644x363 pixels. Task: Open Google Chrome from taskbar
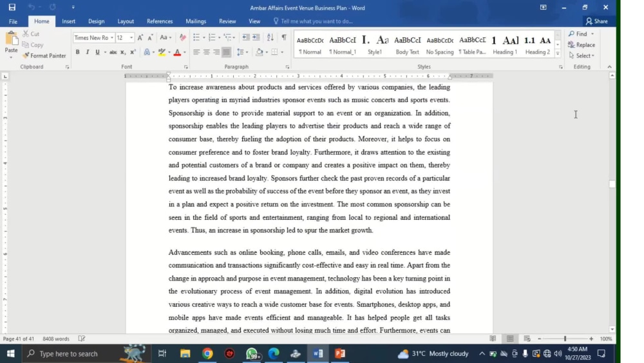coord(207,353)
